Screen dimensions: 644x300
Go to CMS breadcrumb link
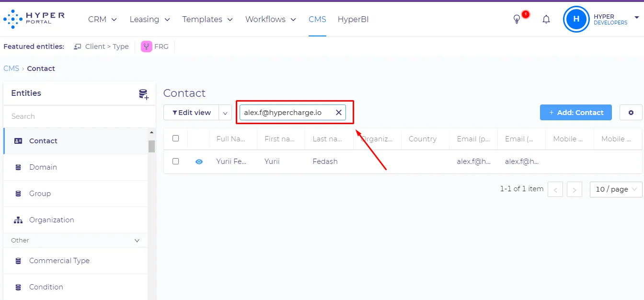[x=11, y=69]
